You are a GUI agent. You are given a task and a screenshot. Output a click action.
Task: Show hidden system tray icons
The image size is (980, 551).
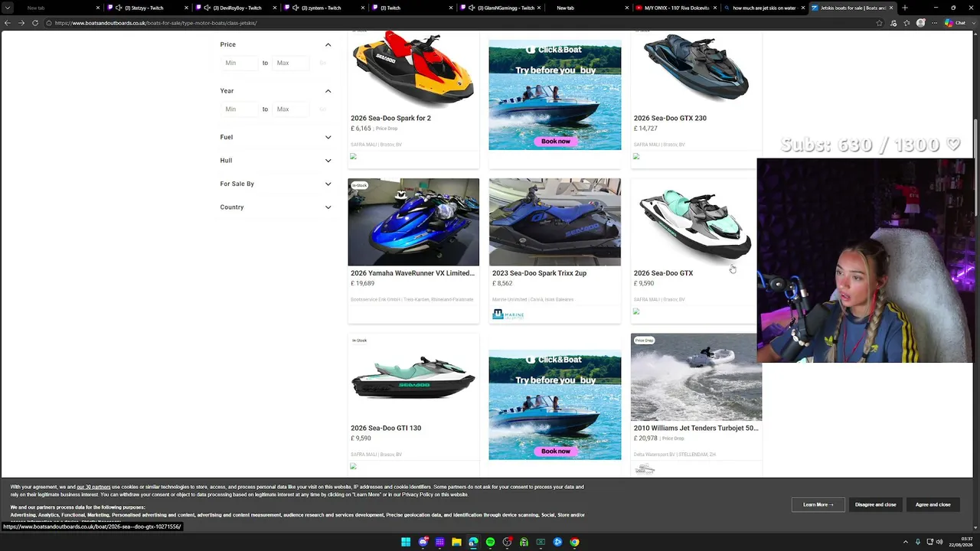click(x=906, y=542)
